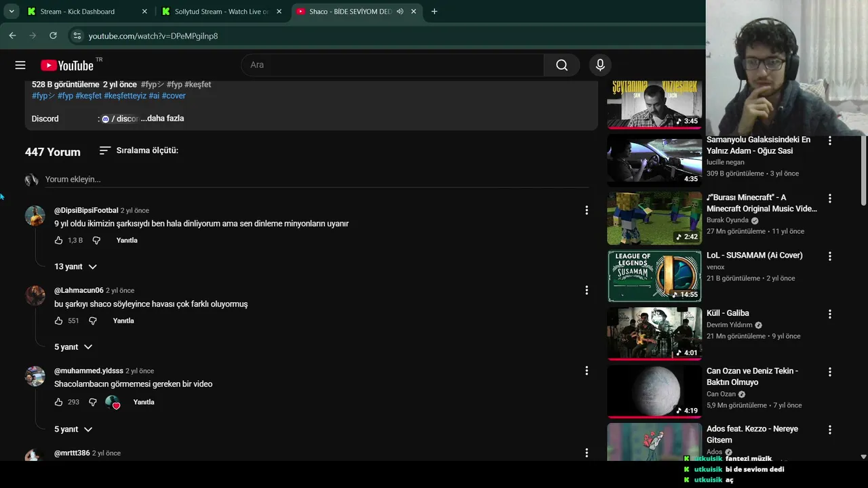Screen dimensions: 868x488
Task: Open the YouTube hamburger guide menu
Action: [20, 65]
